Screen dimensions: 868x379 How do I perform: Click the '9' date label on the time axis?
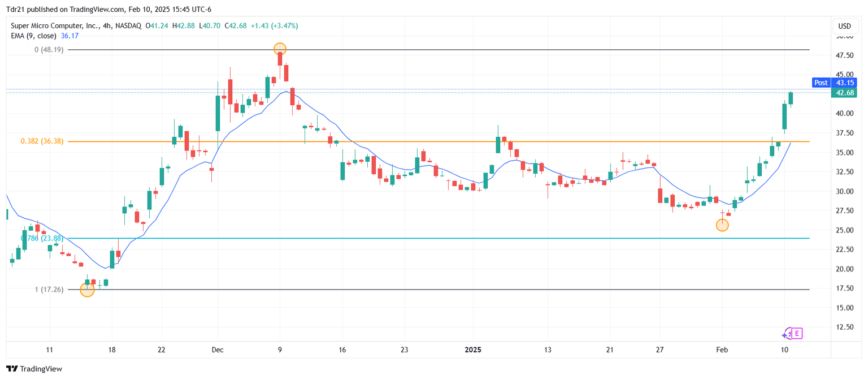tap(280, 350)
